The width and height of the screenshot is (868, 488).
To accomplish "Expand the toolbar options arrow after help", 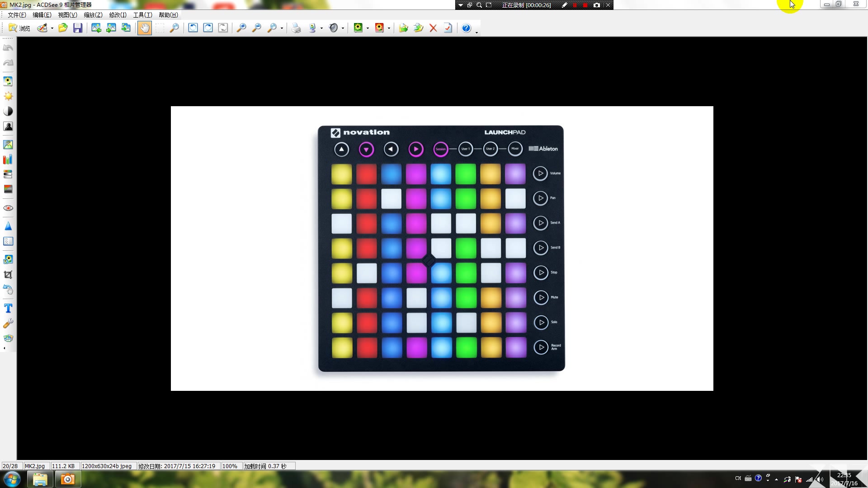I will pos(476,32).
